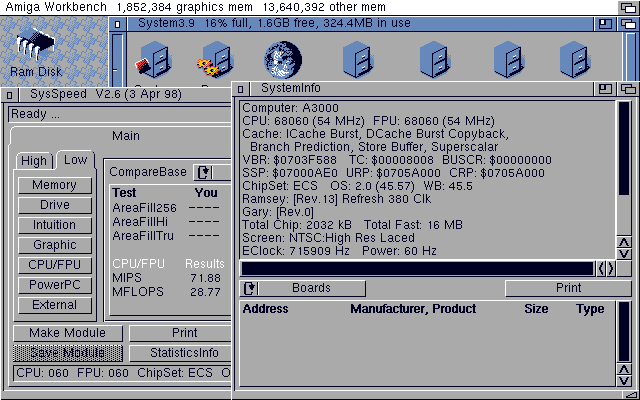Run the Memory test

click(x=55, y=185)
